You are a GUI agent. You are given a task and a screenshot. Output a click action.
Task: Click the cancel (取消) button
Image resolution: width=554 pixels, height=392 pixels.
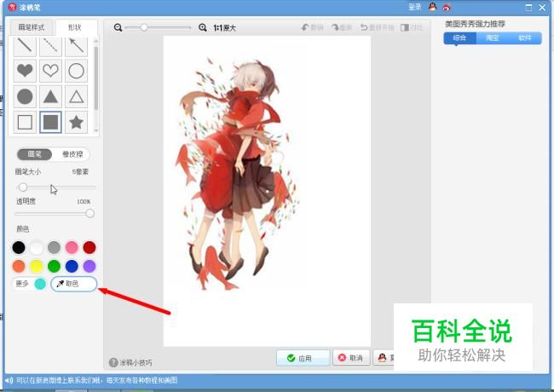tap(351, 358)
